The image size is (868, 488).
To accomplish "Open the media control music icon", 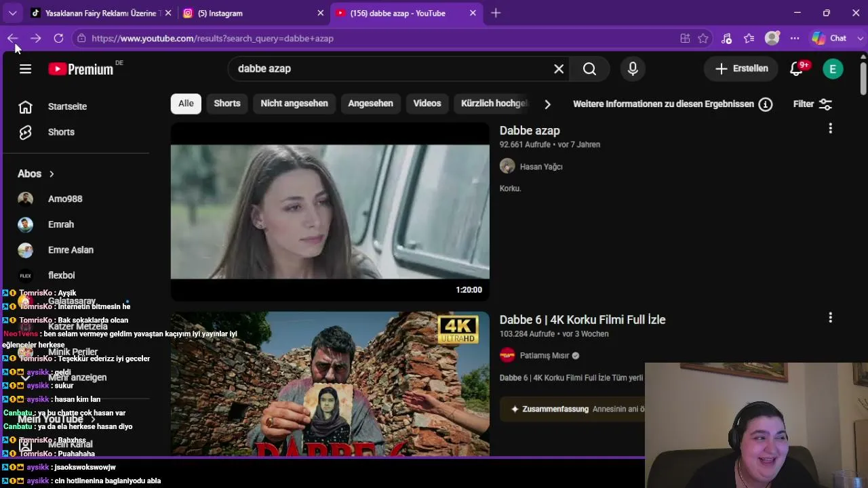I will tap(726, 39).
